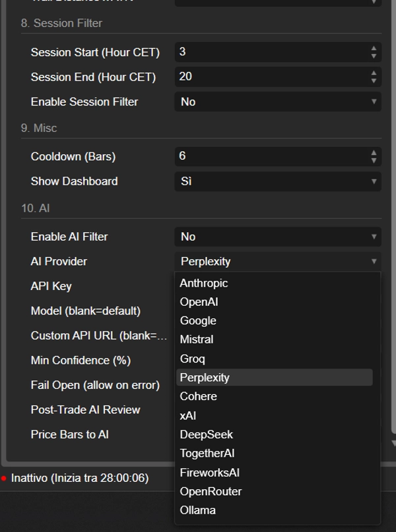Select Ollama at list bottom
This screenshot has width=396, height=532.
[x=275, y=510]
